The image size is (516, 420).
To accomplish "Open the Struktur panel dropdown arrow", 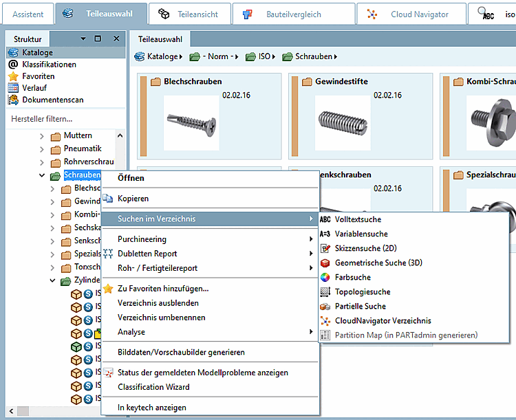I will tap(83, 39).
